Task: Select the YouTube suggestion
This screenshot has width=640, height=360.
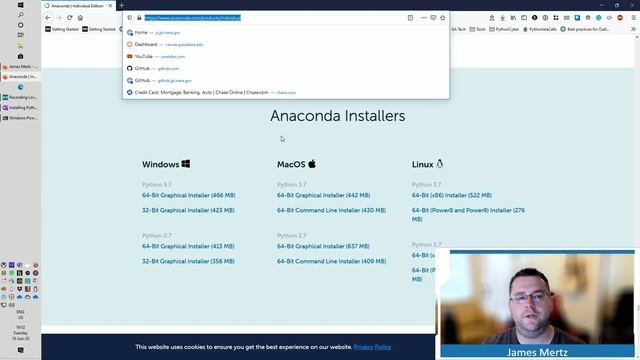Action: pos(286,56)
